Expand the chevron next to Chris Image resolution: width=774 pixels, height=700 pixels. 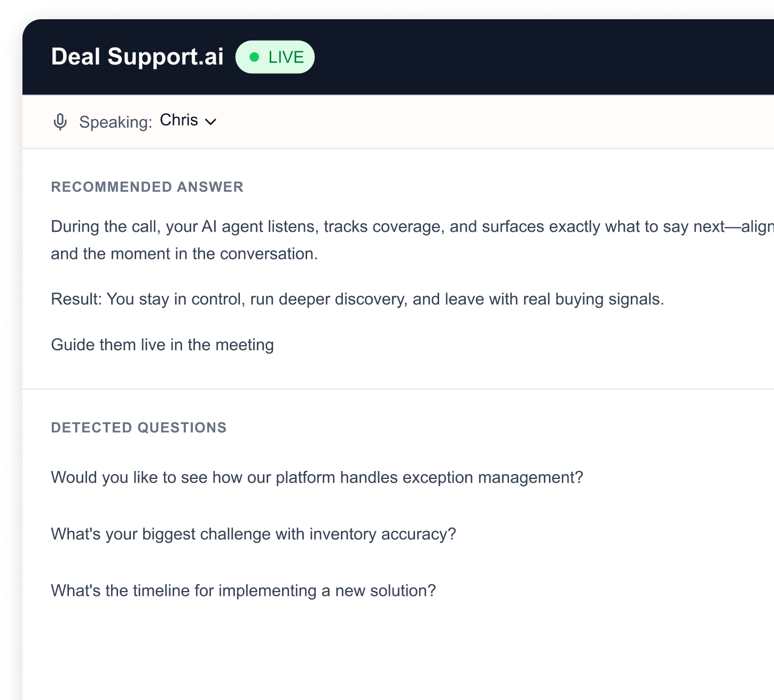(211, 122)
